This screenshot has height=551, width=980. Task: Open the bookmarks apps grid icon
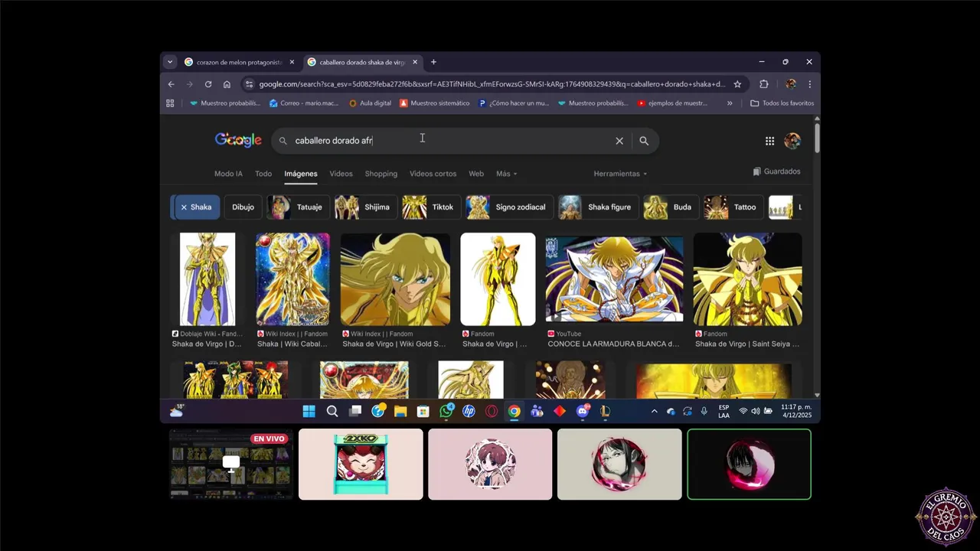(170, 103)
